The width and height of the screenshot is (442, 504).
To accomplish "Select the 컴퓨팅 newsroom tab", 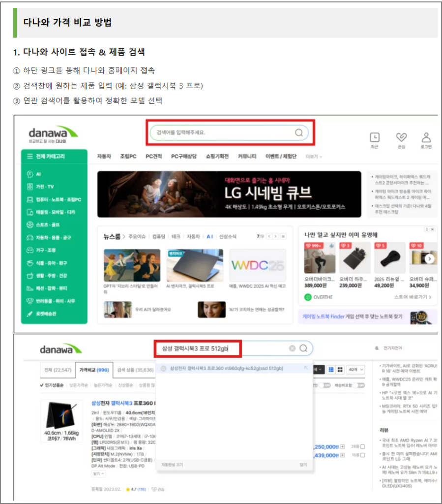I will coord(159,237).
